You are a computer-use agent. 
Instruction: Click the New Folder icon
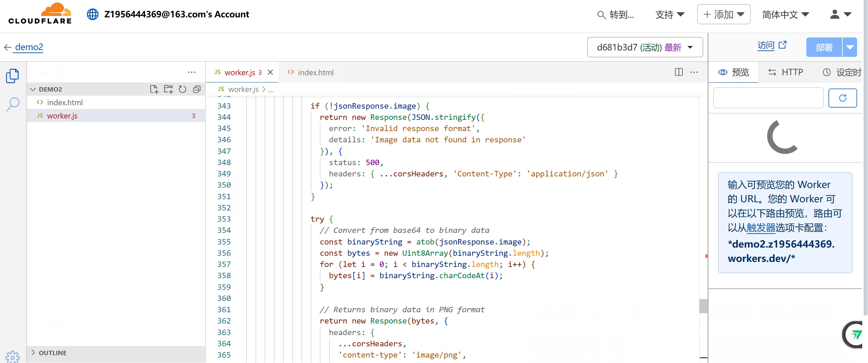[x=168, y=89]
